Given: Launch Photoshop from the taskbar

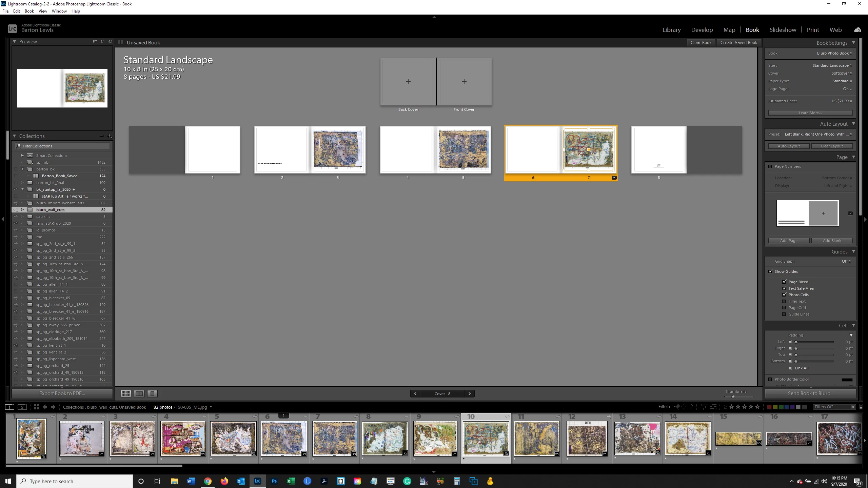Looking at the screenshot, I should (274, 481).
